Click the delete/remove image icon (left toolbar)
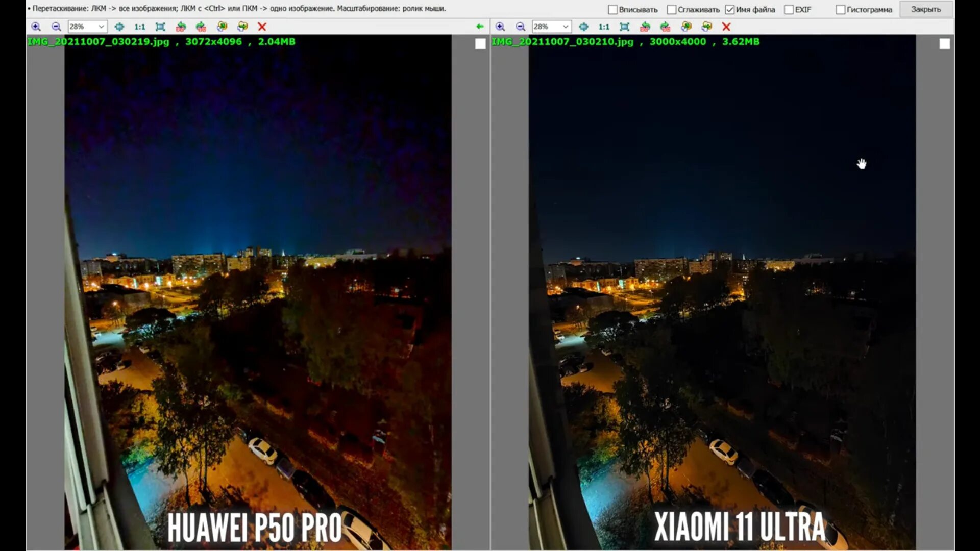The height and width of the screenshot is (551, 980). click(x=261, y=26)
